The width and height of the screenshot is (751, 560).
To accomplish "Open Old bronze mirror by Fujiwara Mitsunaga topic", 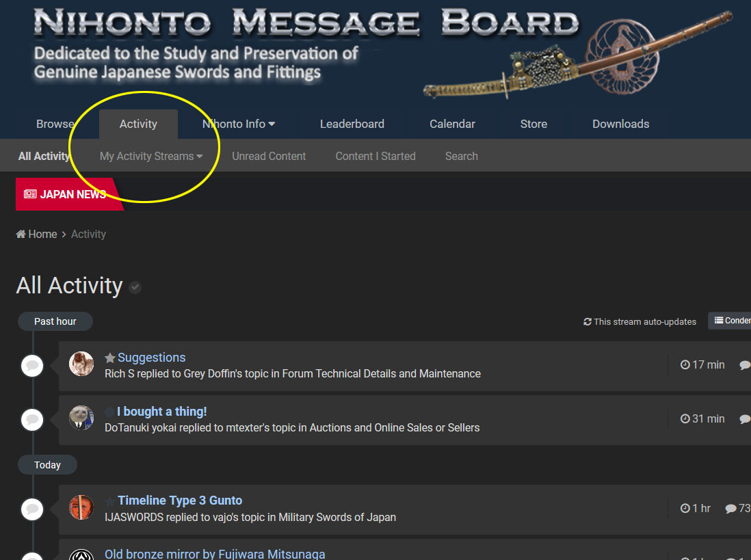I will coord(215,555).
